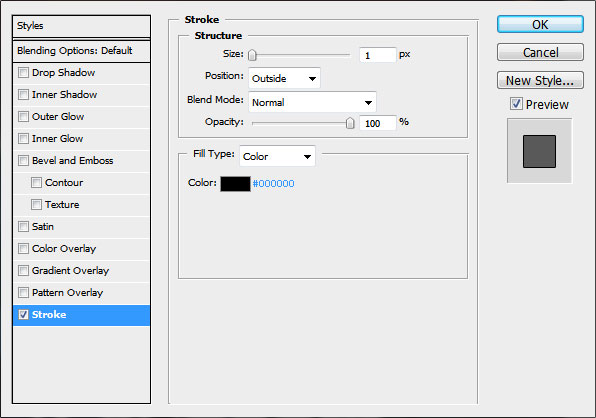Screen dimensions: 596x418
Task: Select the Bevel and Emboss label
Action: point(73,161)
